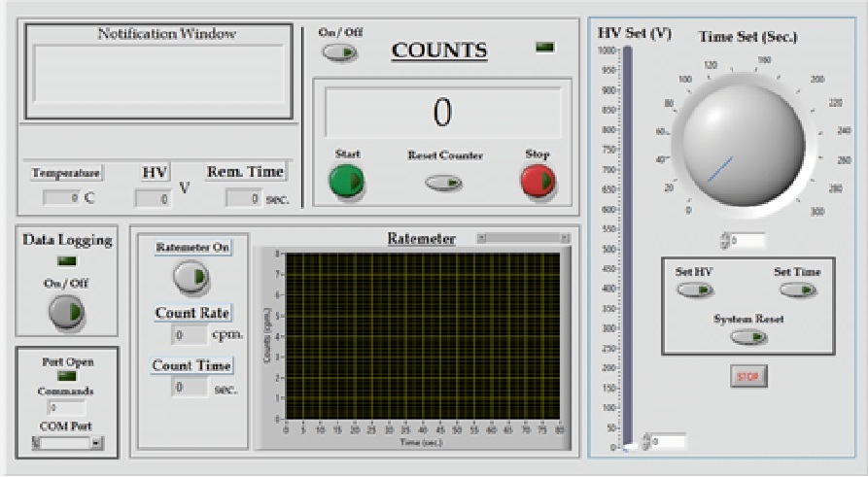Toggle the Ratemeter On round button
The height and width of the screenshot is (477, 868).
click(x=191, y=277)
